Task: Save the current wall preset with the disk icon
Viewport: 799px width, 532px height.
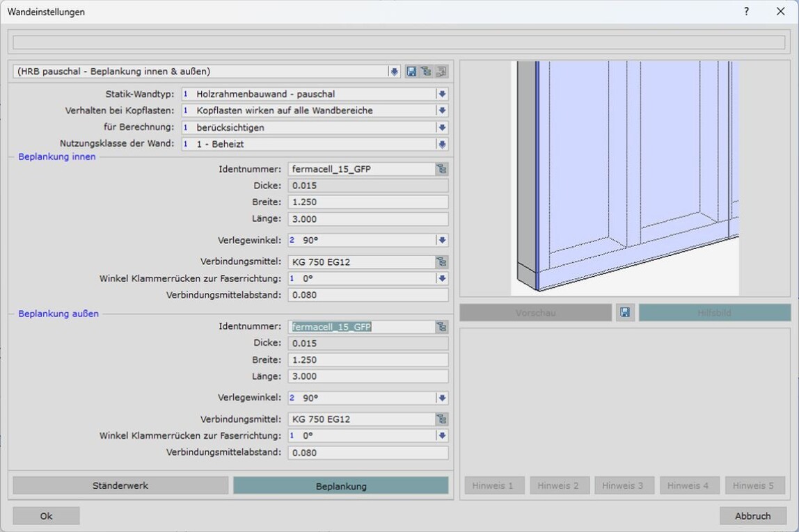Action: pyautogui.click(x=411, y=72)
